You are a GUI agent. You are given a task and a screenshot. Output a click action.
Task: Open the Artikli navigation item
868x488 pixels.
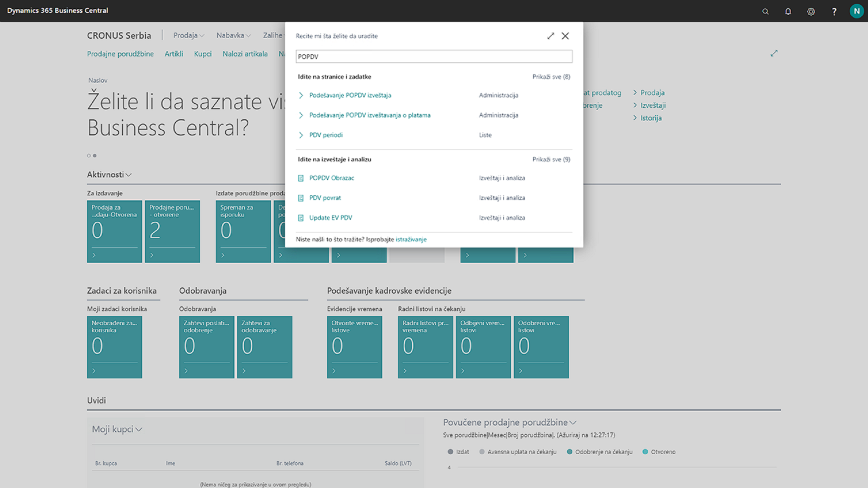click(174, 54)
